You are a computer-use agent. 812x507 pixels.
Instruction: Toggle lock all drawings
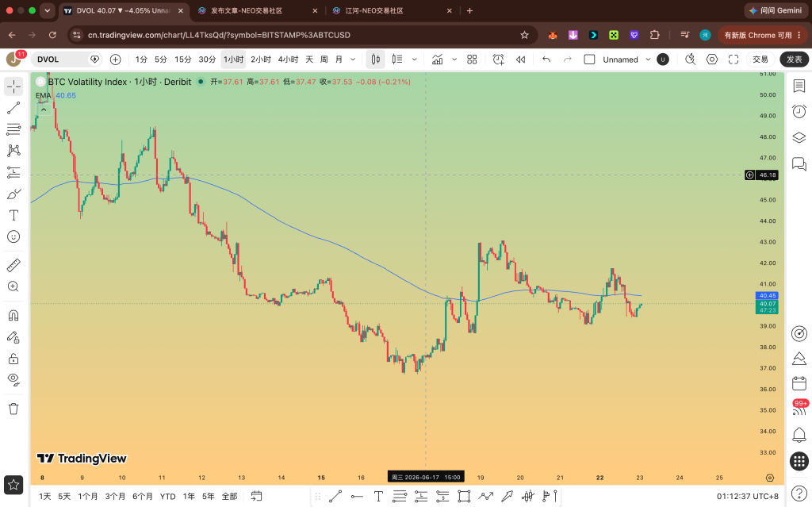click(13, 359)
